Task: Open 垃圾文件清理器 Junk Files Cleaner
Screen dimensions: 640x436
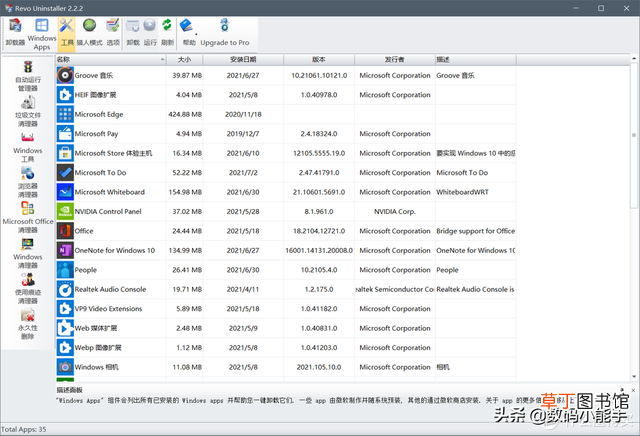Action: 28,111
